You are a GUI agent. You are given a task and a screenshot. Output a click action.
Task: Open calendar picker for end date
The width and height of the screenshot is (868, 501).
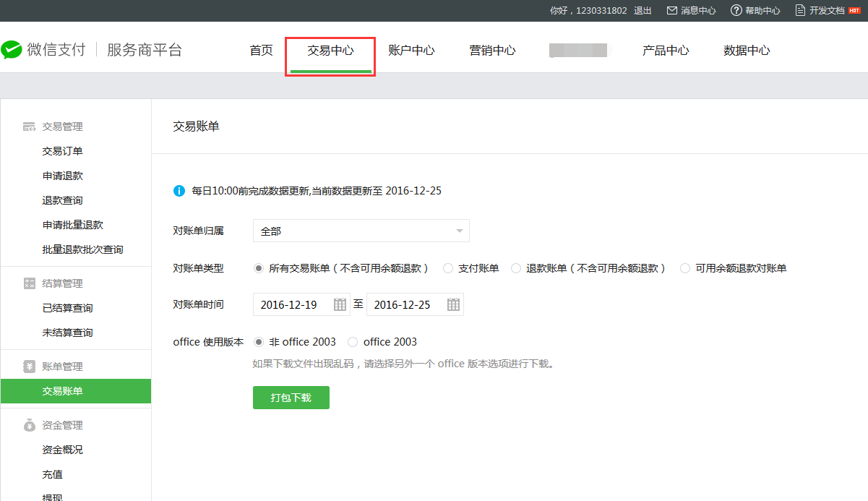453,305
